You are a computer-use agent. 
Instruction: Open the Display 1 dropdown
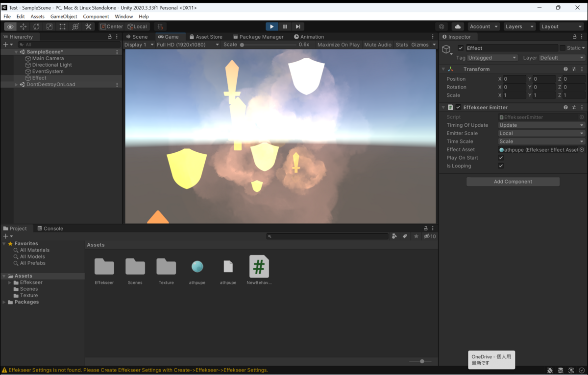click(139, 45)
